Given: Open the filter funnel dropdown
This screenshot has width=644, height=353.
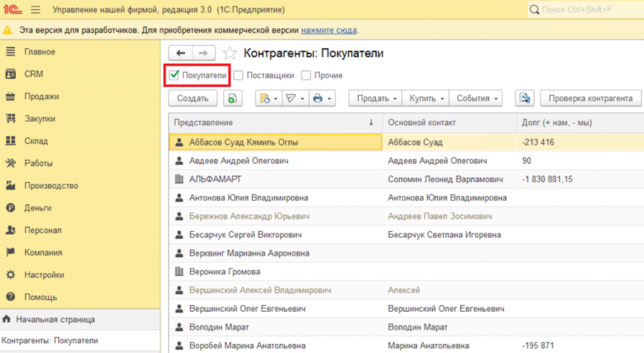Looking at the screenshot, I should (296, 99).
